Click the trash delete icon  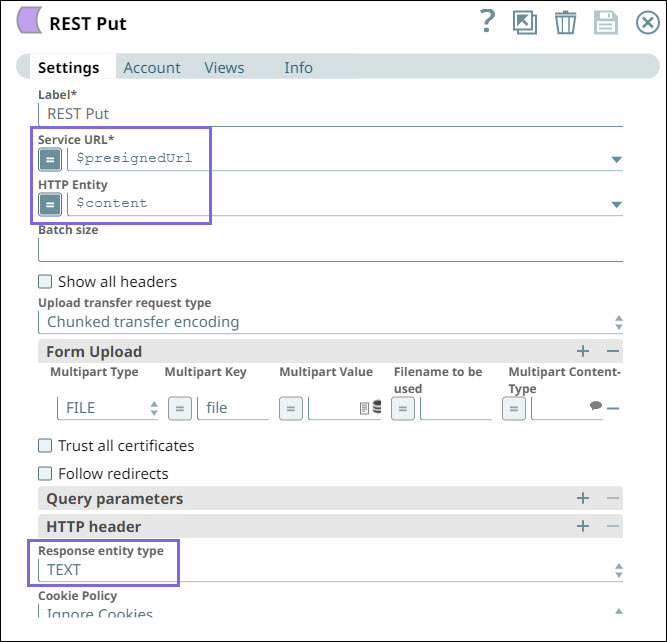pyautogui.click(x=565, y=23)
